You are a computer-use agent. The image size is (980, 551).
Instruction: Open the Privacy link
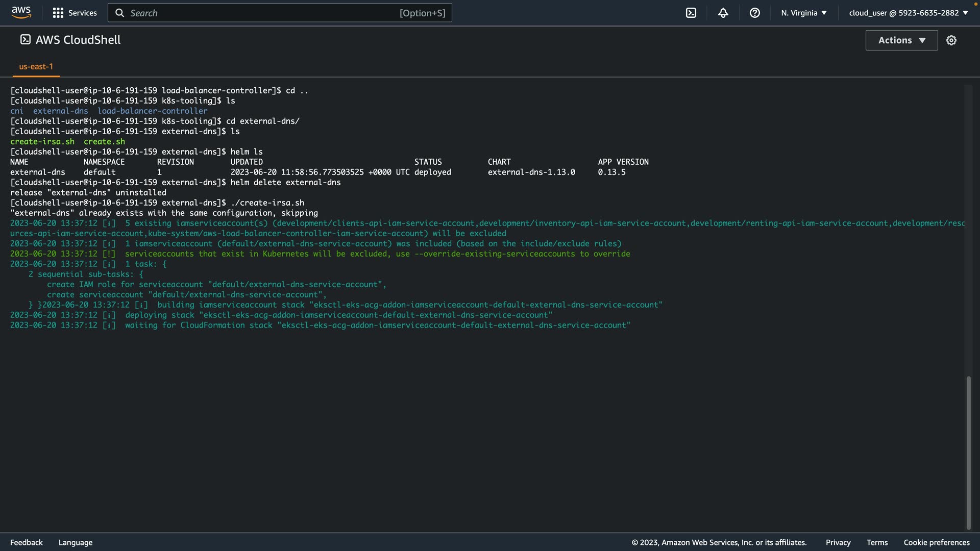tap(838, 542)
